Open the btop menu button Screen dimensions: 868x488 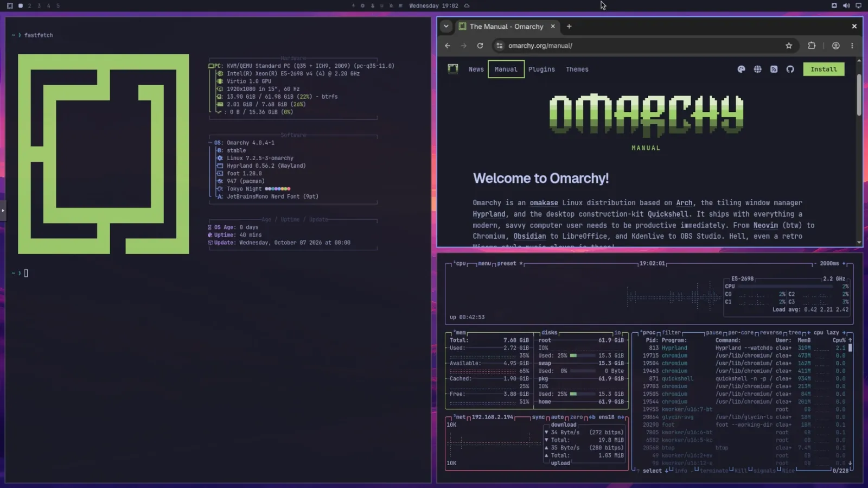point(484,264)
